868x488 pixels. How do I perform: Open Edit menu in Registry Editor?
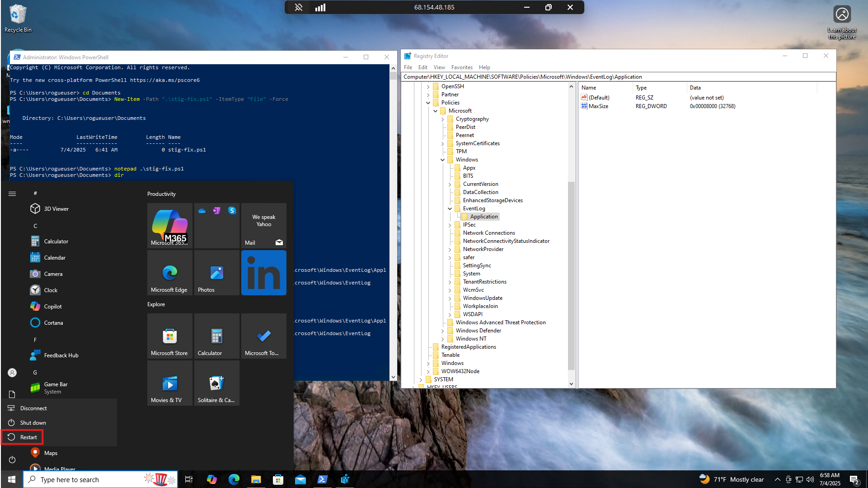point(422,67)
